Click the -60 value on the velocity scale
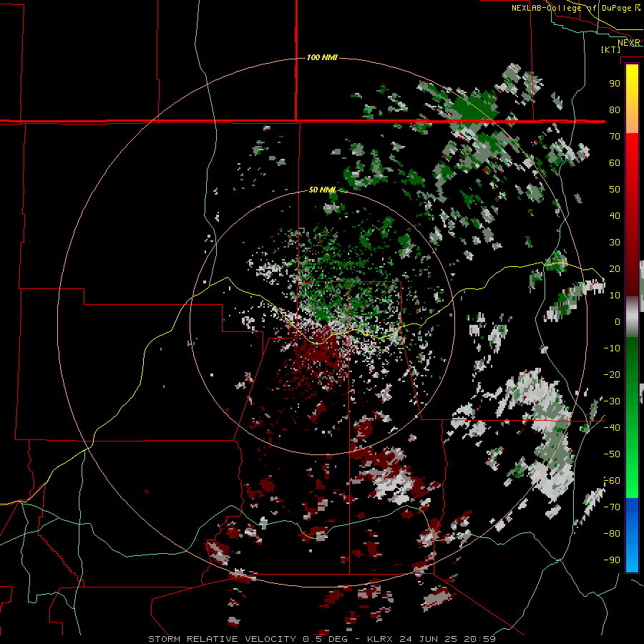 (x=612, y=481)
